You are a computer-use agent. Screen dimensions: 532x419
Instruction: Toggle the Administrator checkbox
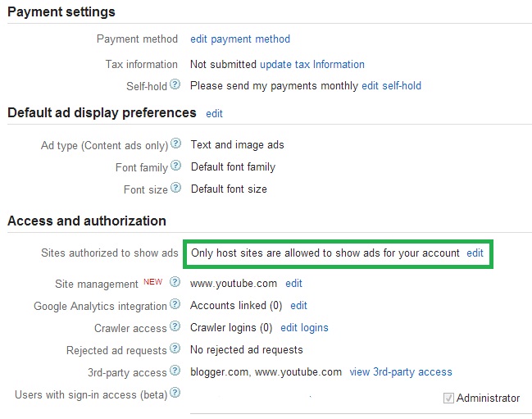coord(448,399)
